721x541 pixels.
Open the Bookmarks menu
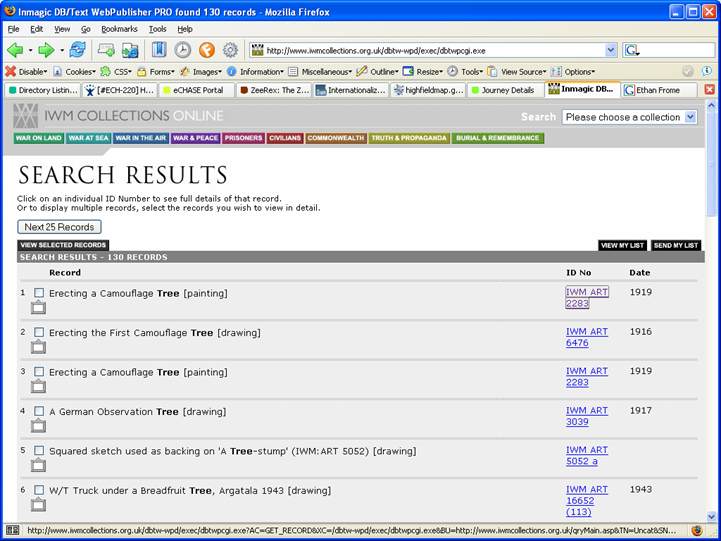119,29
